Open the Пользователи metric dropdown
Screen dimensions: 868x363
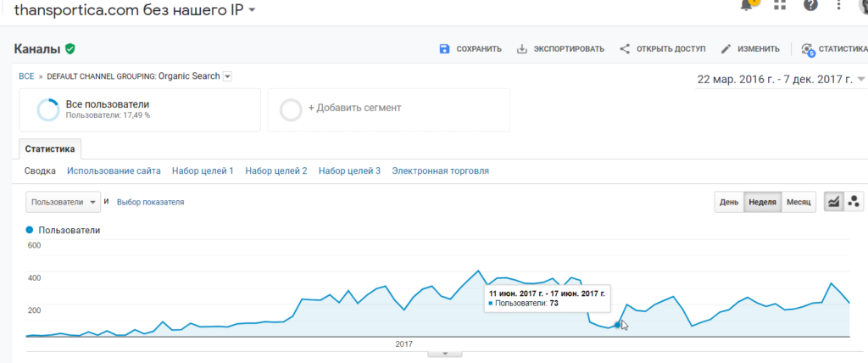pos(63,203)
